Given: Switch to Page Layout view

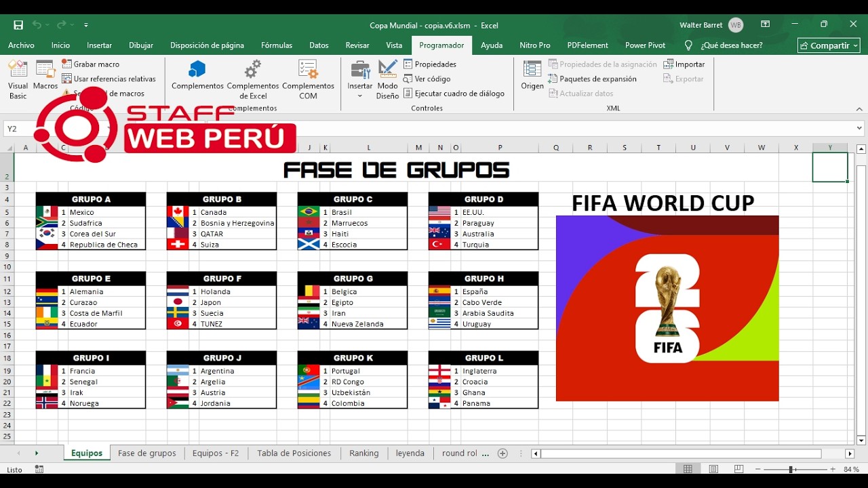Looking at the screenshot, I should pyautogui.click(x=713, y=469).
